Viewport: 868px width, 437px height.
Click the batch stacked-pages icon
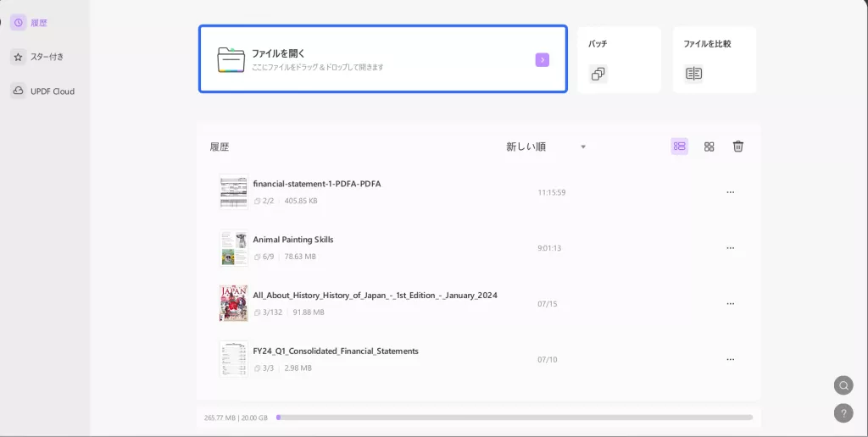[598, 74]
